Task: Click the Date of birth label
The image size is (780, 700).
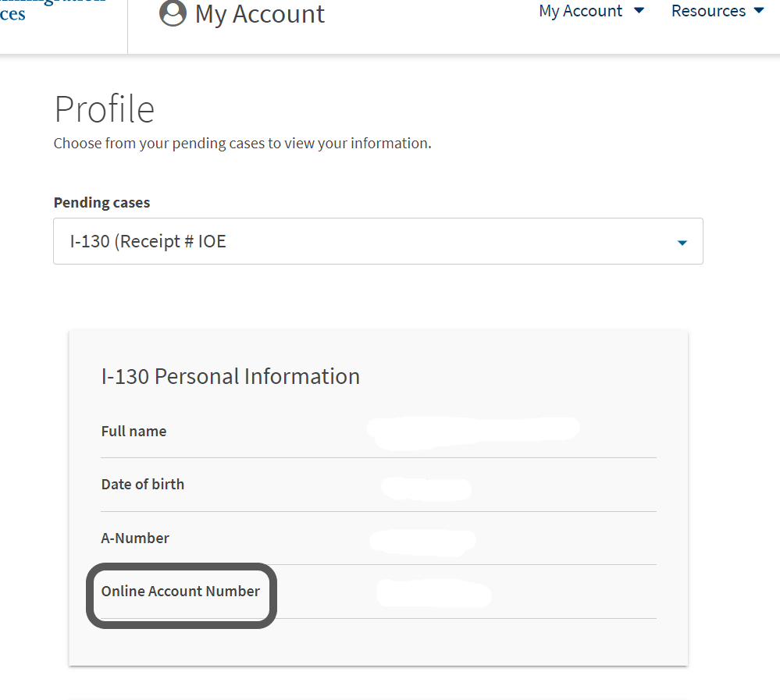Action: pos(142,485)
